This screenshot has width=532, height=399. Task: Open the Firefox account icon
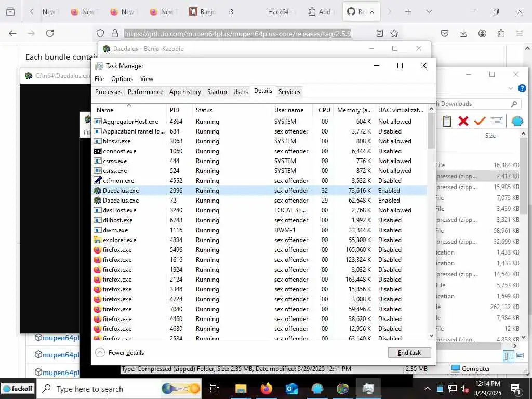click(x=482, y=33)
